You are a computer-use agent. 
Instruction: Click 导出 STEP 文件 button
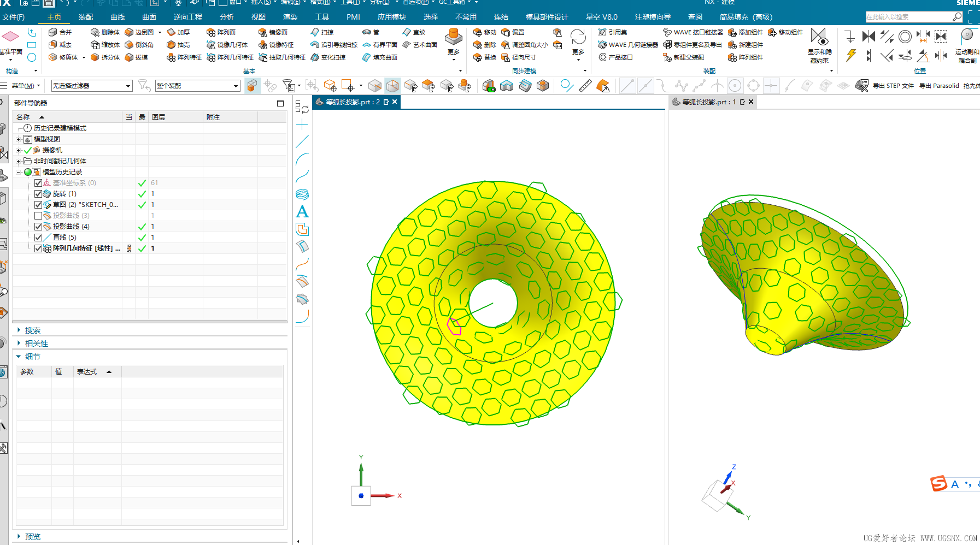coord(893,86)
